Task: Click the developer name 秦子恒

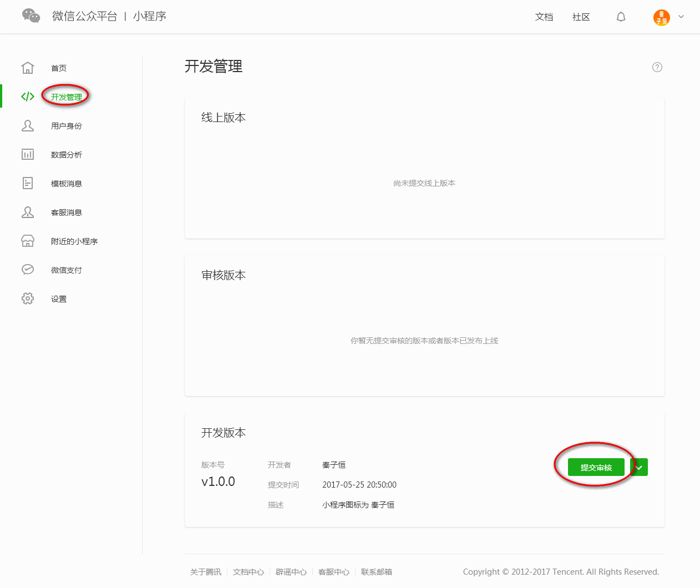Action: (x=334, y=465)
